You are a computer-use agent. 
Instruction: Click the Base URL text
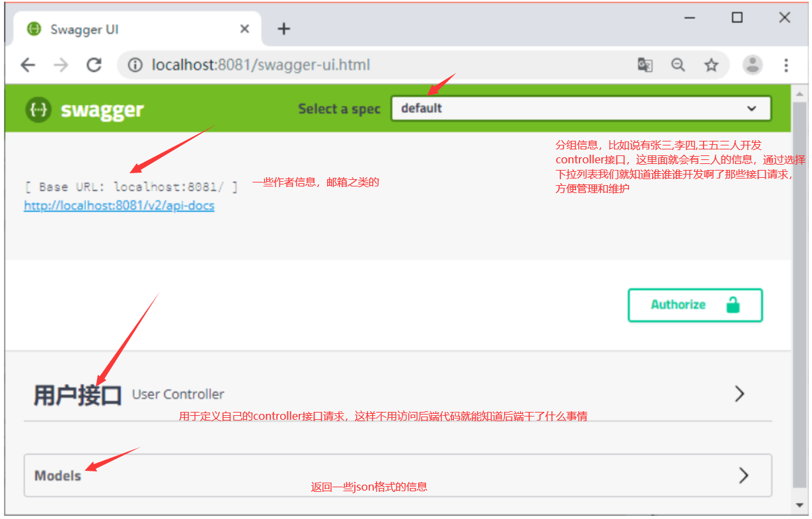click(x=130, y=187)
